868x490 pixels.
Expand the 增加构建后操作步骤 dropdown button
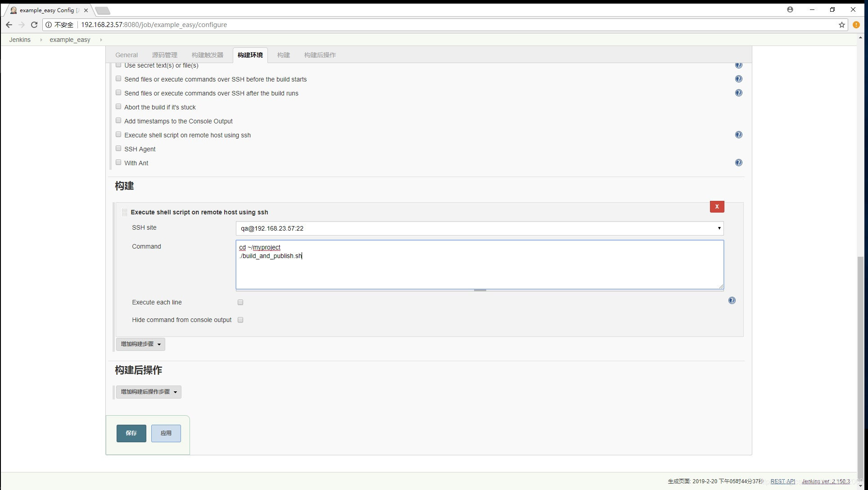click(149, 392)
